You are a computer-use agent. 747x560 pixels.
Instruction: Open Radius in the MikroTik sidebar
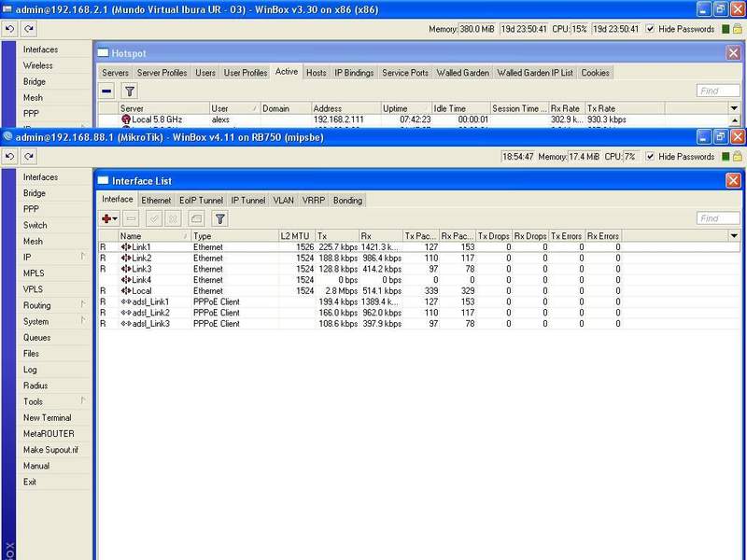[35, 385]
